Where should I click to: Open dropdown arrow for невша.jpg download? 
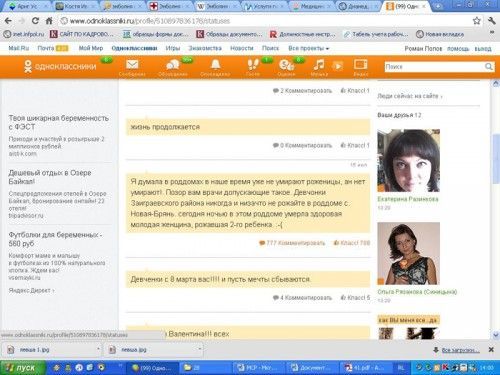[x=199, y=349]
